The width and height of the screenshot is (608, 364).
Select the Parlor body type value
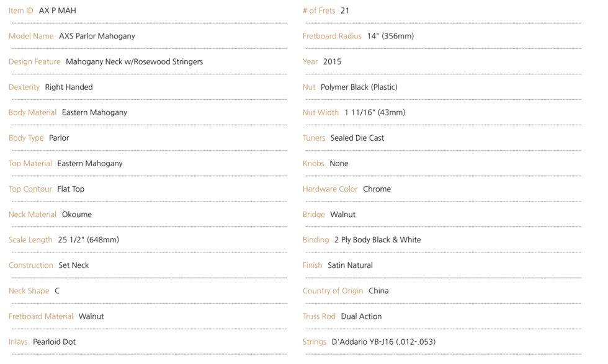click(x=59, y=138)
